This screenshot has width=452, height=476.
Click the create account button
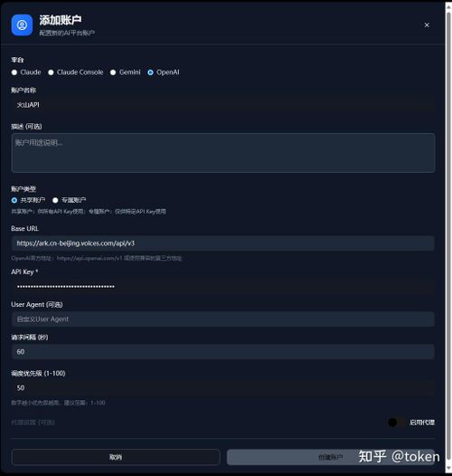pos(331,457)
